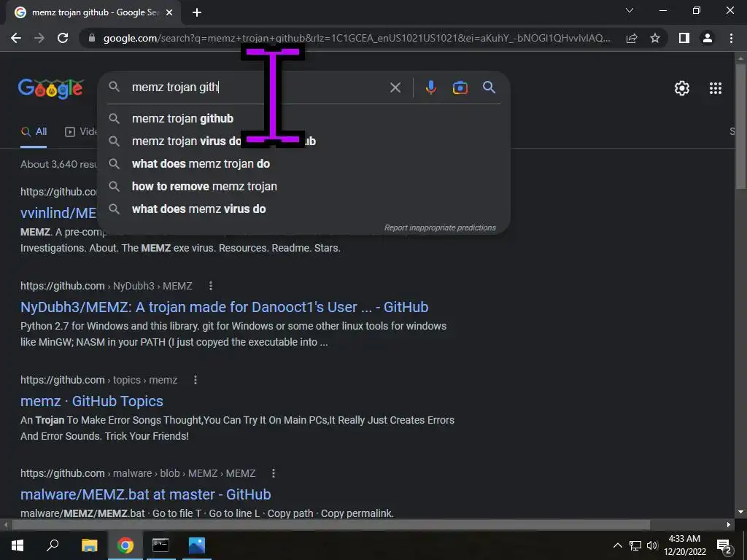Open Windows taskbar search
Screen dimensions: 747x560
(x=53, y=545)
